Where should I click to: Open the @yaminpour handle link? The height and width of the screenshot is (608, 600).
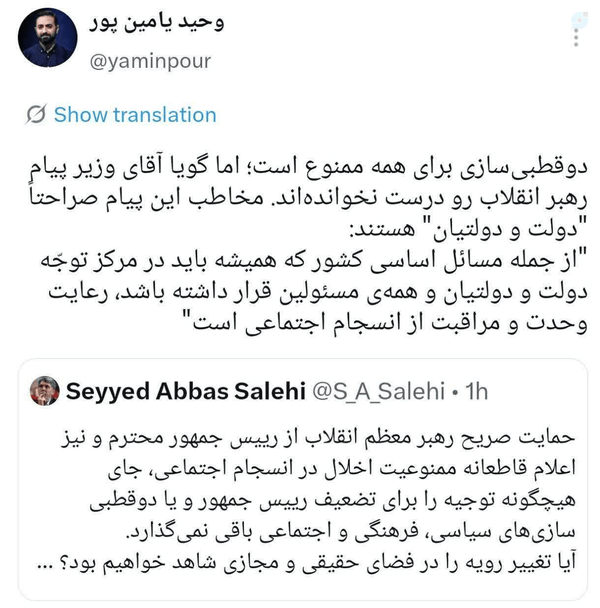pos(150,61)
